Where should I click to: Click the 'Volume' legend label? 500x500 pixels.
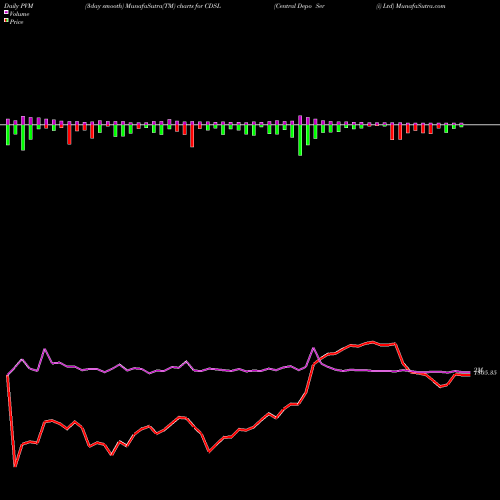[x=19, y=14]
